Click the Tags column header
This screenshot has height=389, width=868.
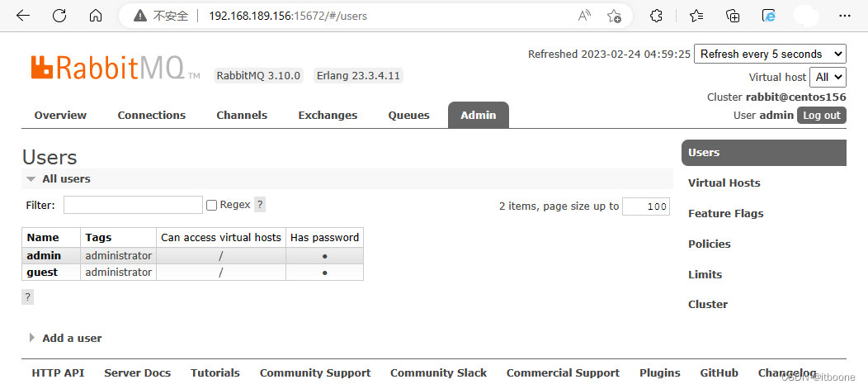(98, 237)
